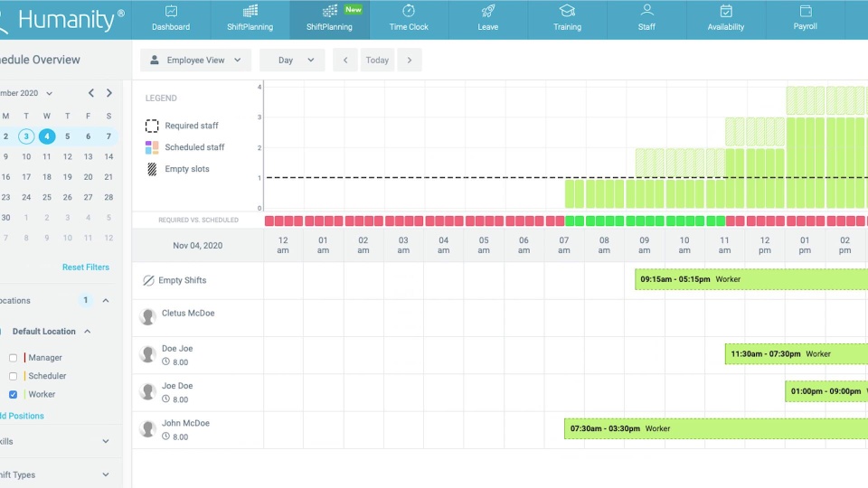
Task: Uncheck the Worker position checkbox
Action: coord(13,395)
